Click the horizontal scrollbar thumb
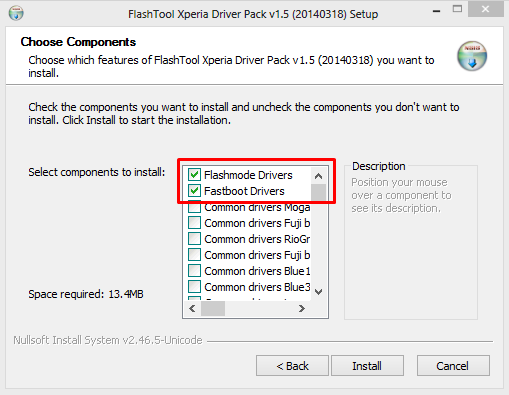 (213, 308)
